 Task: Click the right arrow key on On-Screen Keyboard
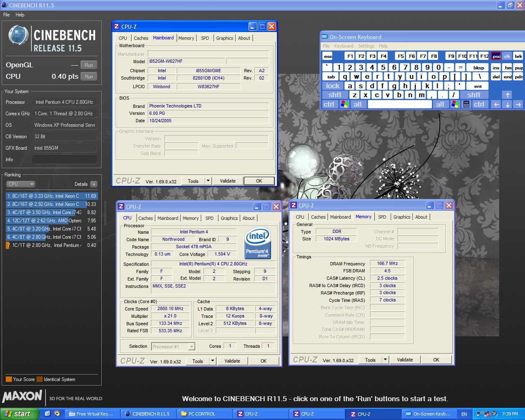pyautogui.click(x=518, y=104)
